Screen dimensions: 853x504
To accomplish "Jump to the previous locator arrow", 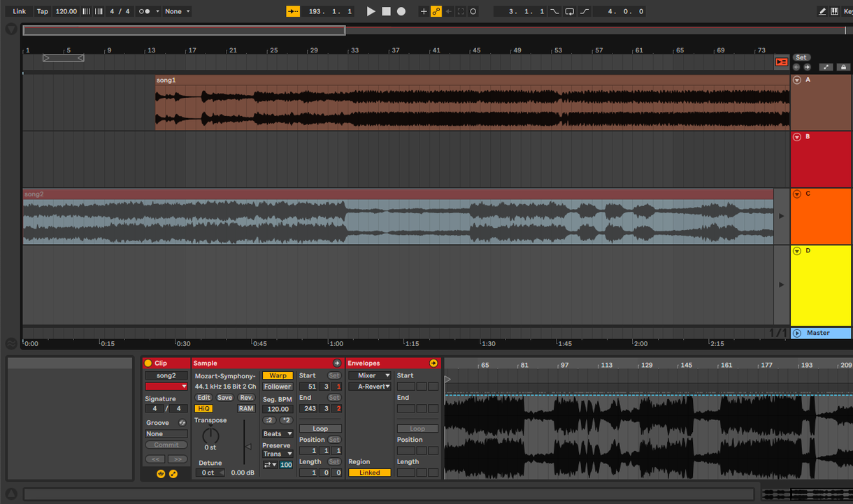I will [x=796, y=67].
